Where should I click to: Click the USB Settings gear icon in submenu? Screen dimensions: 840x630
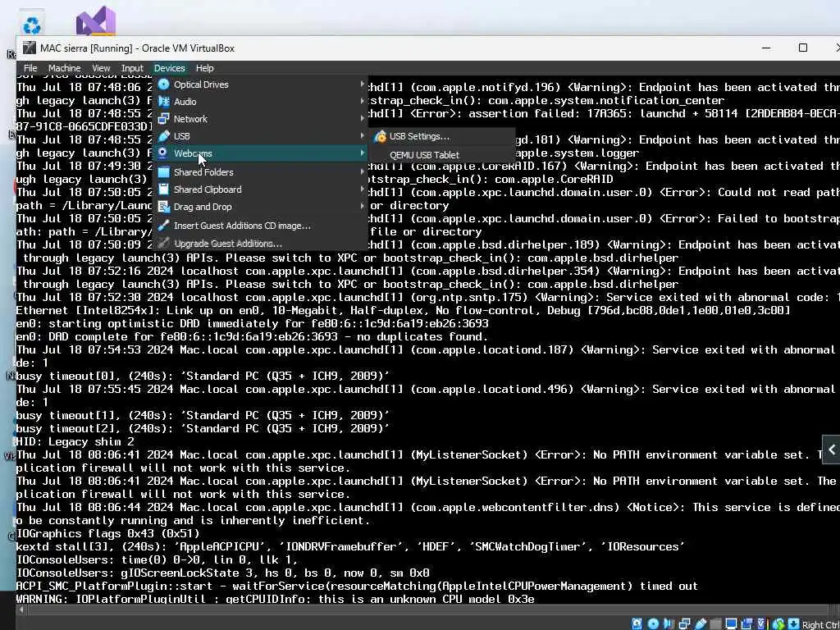coord(381,136)
